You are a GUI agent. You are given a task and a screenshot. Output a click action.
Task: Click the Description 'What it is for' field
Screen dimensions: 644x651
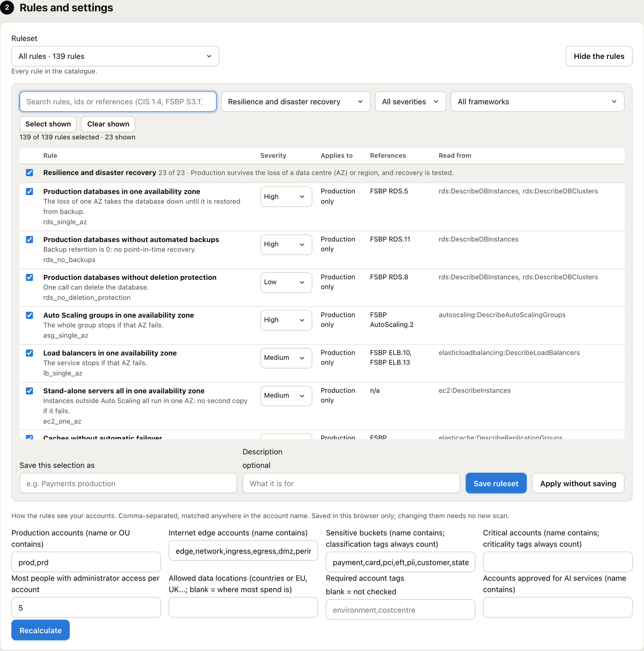click(351, 484)
